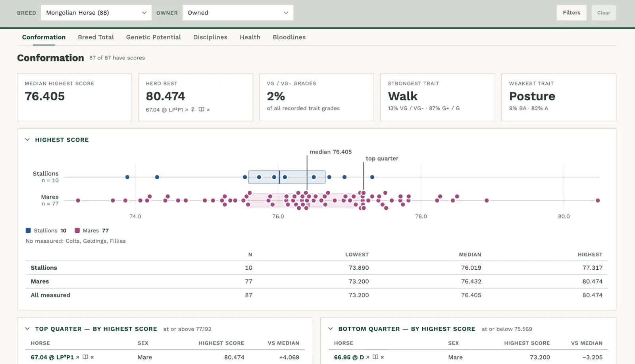
Task: Click the '−3.205' vs median value
Action: point(593,357)
